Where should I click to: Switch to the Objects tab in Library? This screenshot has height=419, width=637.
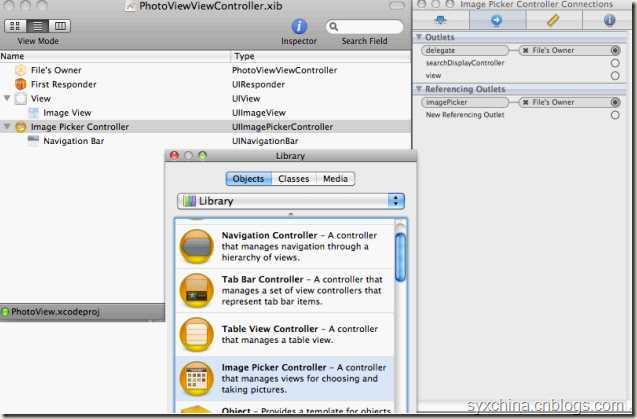click(x=249, y=179)
